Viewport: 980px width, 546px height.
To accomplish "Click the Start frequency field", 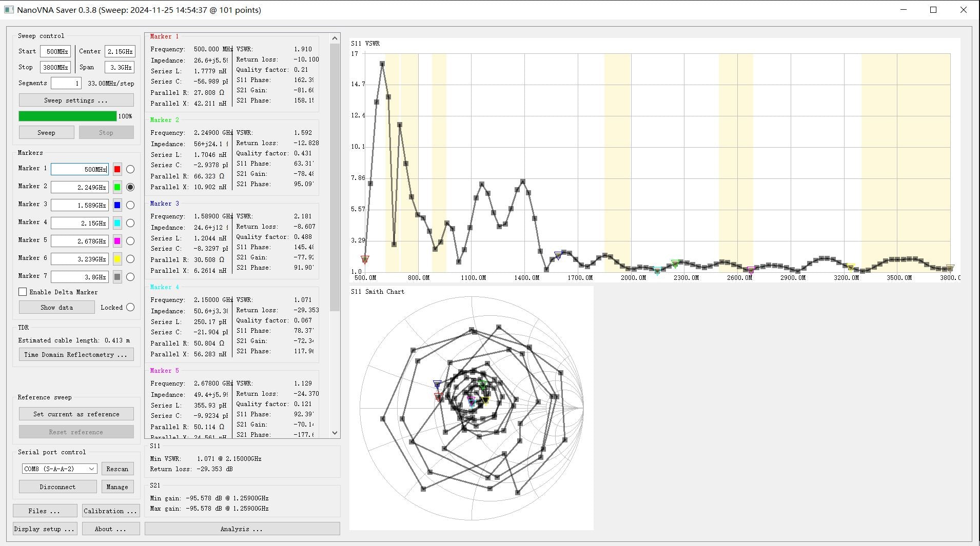I will (55, 51).
